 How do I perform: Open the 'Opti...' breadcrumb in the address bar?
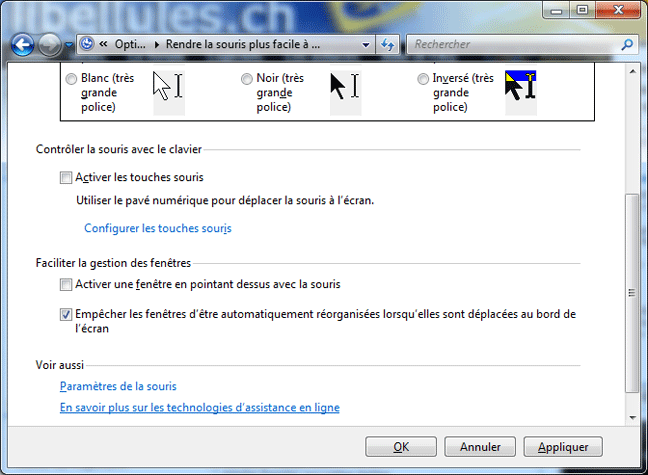click(x=130, y=44)
